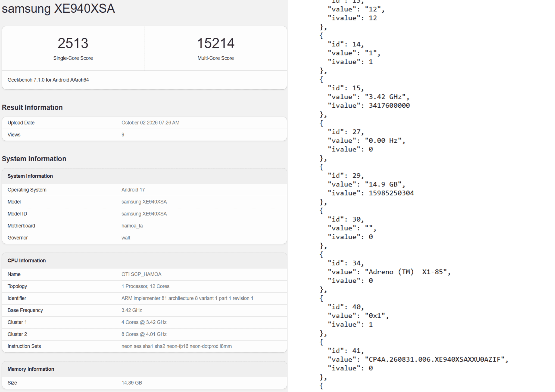Select the multi-core score 15214
The height and width of the screenshot is (392, 555).
click(x=216, y=43)
